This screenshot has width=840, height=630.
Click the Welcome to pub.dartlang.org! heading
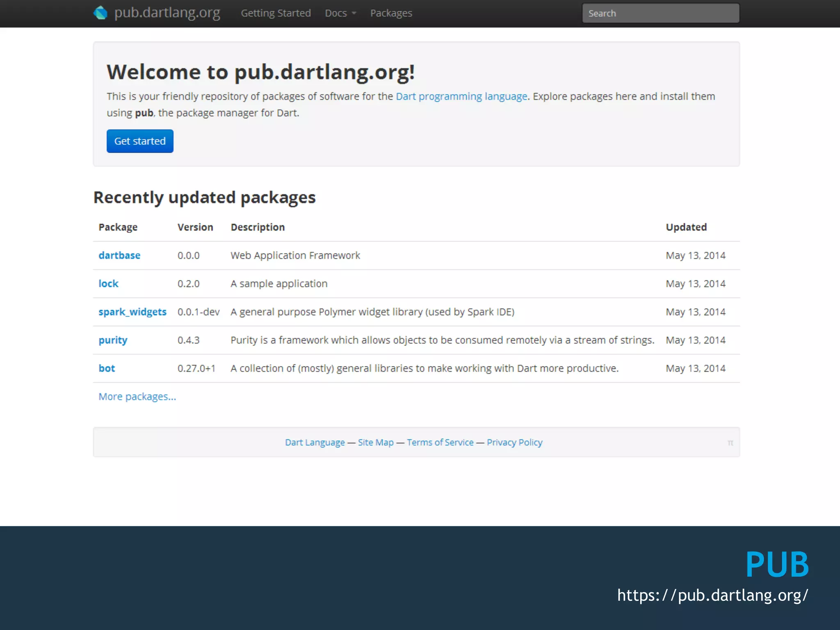coord(260,72)
